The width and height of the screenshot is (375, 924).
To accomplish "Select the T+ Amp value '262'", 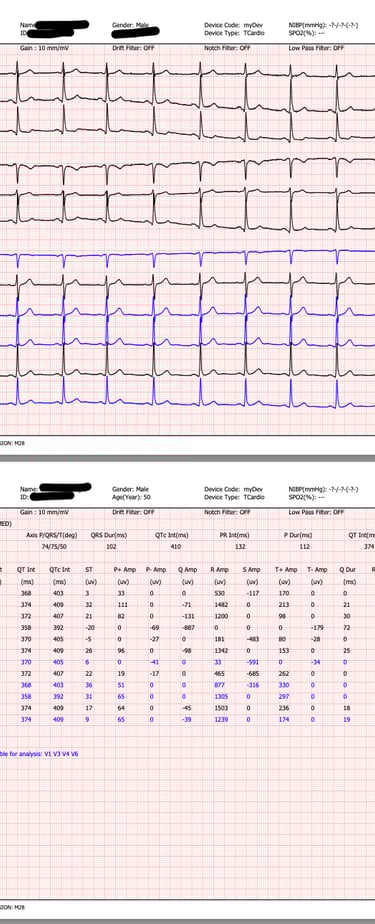I will pyautogui.click(x=284, y=673).
